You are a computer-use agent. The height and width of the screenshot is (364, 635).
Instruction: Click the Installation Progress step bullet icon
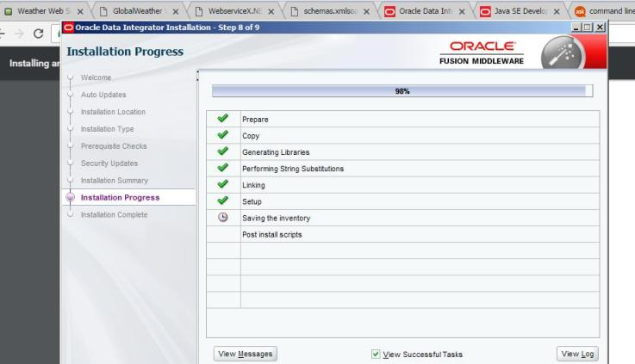(70, 197)
